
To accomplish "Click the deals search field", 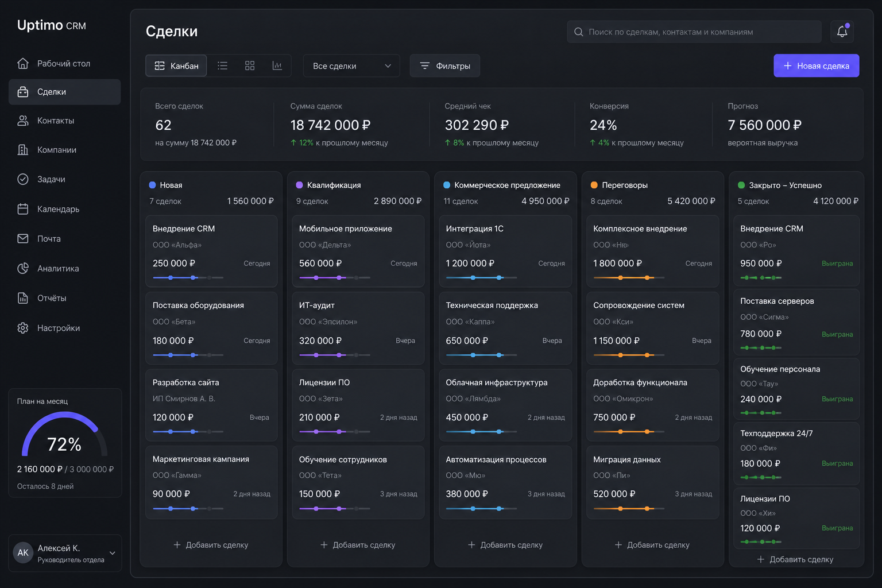I will pyautogui.click(x=694, y=32).
